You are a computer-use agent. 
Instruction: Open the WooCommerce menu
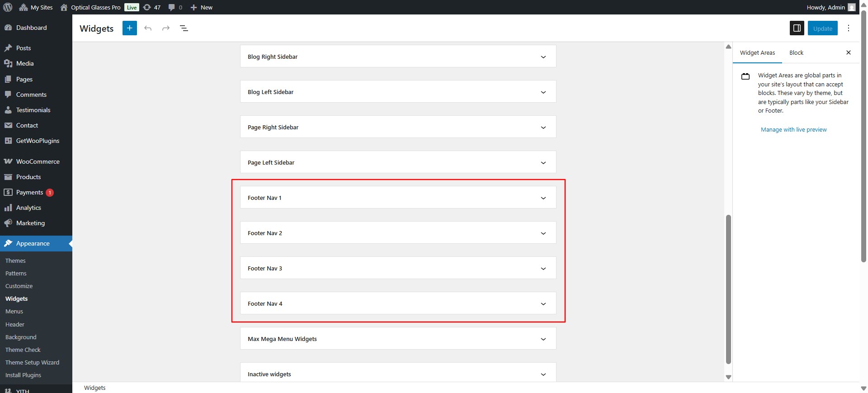[x=38, y=161]
